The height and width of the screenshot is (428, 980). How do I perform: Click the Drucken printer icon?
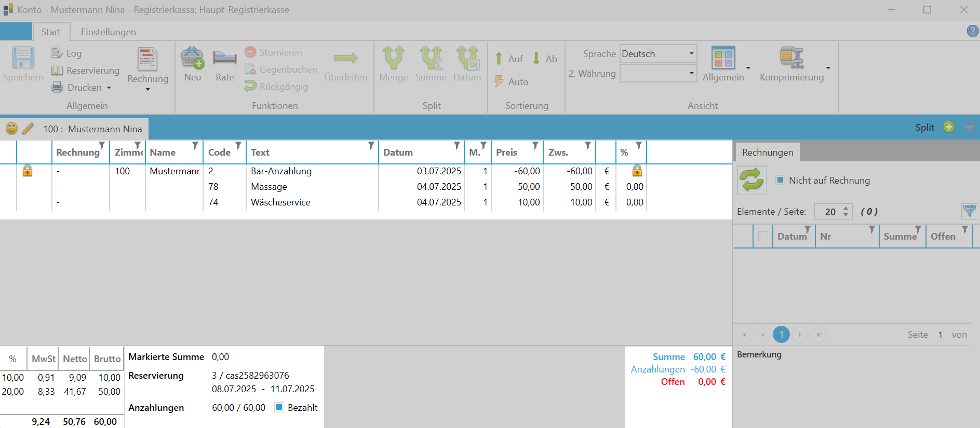[57, 87]
